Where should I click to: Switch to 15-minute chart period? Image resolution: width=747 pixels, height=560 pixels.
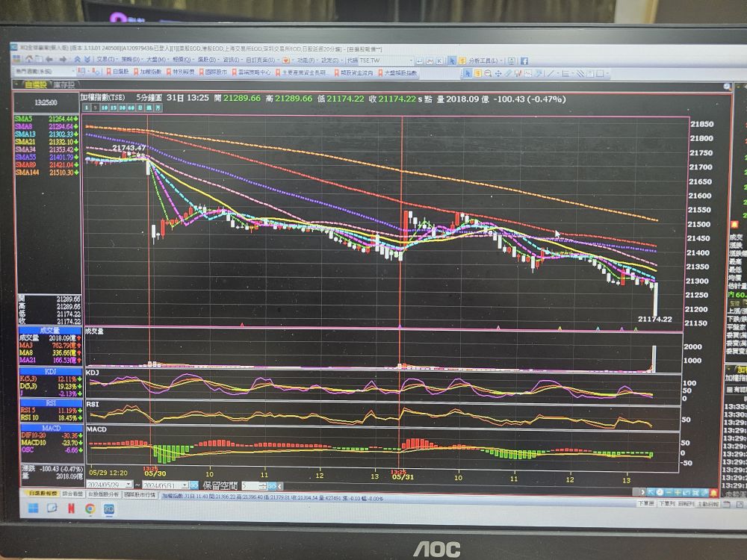tap(114, 108)
